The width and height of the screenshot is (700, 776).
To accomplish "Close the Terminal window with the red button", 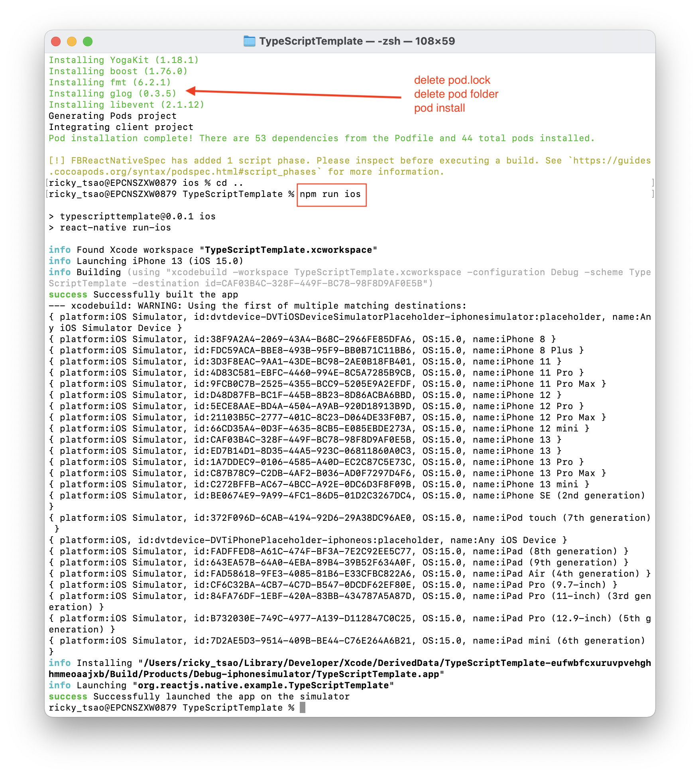I will coord(56,41).
